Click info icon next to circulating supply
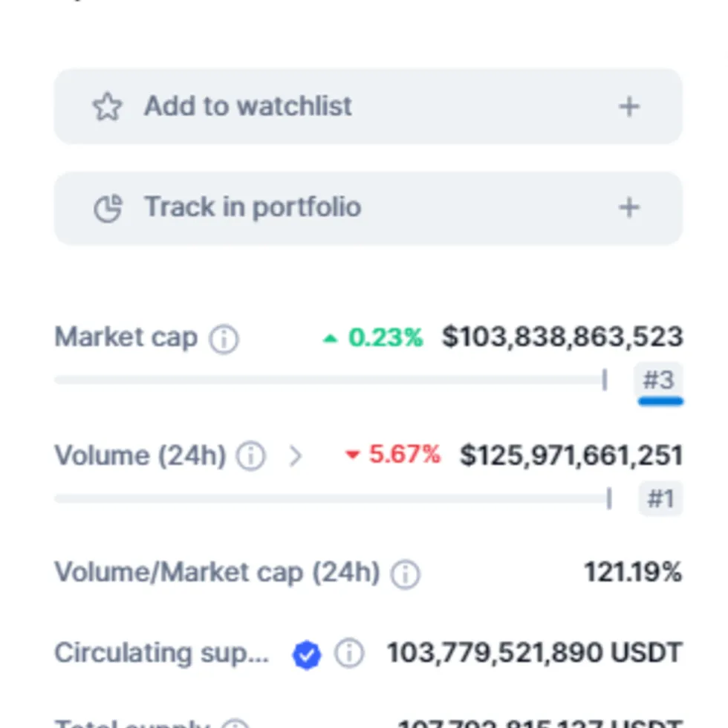Screen dimensions: 728x728 (x=349, y=653)
